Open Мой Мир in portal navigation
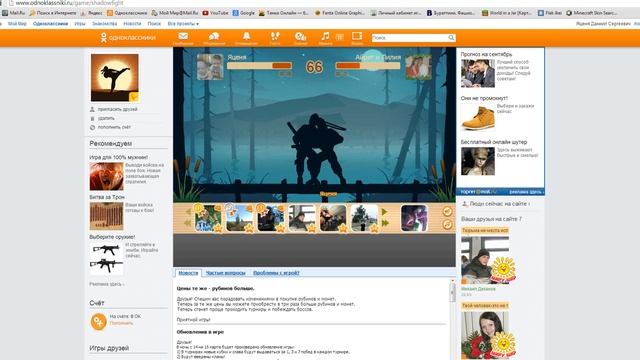This screenshot has width=640, height=360. [17, 24]
